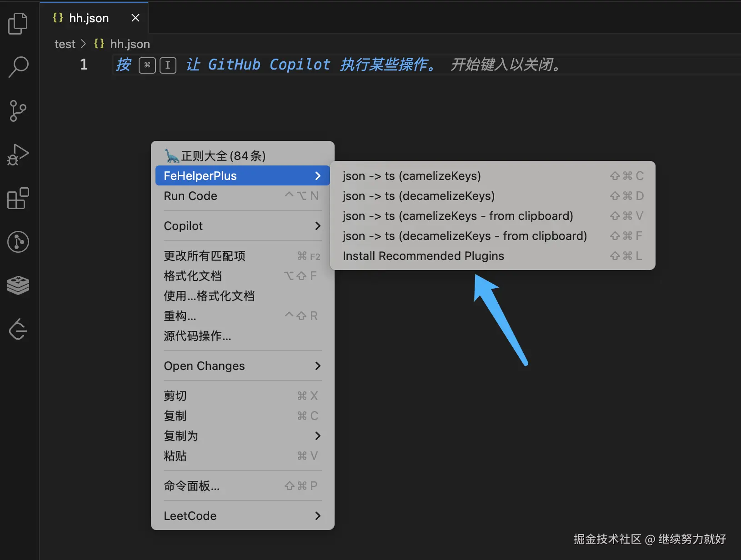This screenshot has height=560, width=741.
Task: Open the stacked layers icon in sidebar
Action: coord(18,285)
